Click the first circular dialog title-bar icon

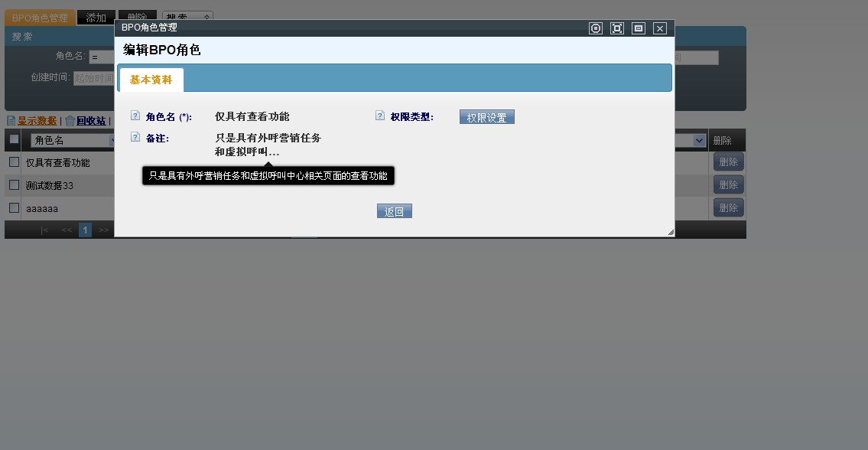596,28
